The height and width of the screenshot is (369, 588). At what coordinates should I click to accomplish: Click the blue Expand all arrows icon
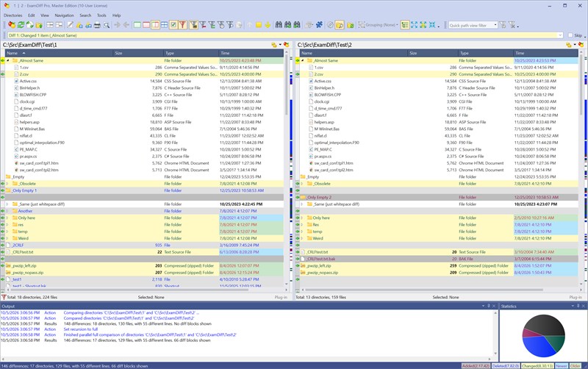coord(414,25)
